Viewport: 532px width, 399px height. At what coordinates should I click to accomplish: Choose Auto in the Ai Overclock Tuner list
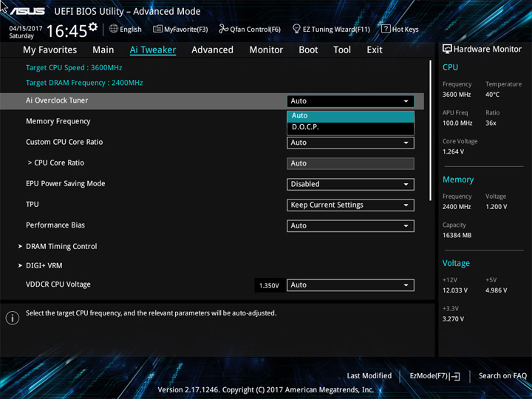[x=350, y=116]
